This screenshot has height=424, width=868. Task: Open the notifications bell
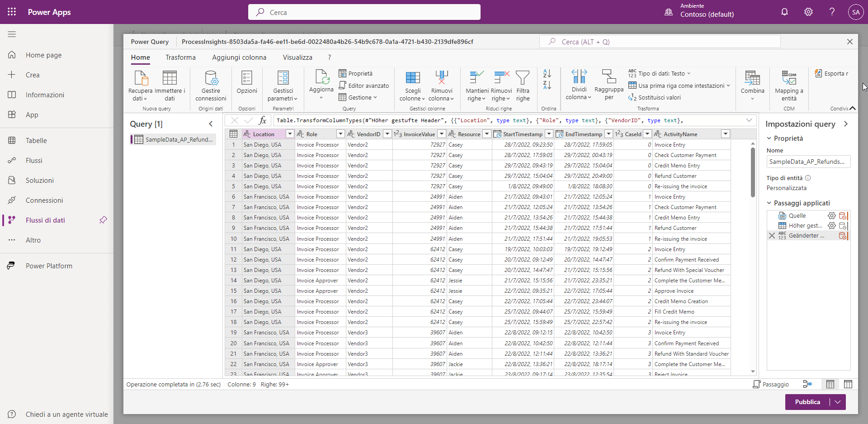pyautogui.click(x=784, y=12)
